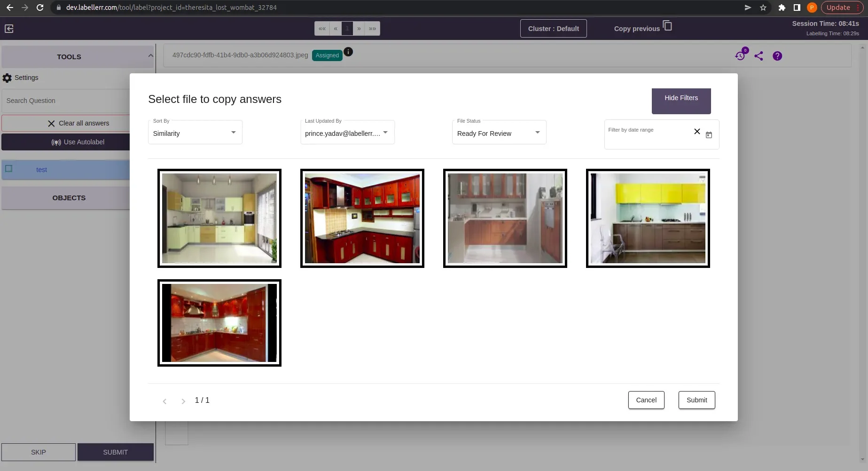Open the file info icon beside Assigned
Screen dimensions: 868x471
coord(348,52)
